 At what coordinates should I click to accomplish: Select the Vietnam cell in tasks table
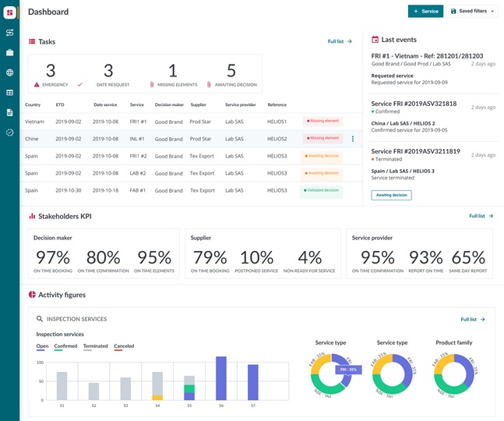(x=34, y=122)
